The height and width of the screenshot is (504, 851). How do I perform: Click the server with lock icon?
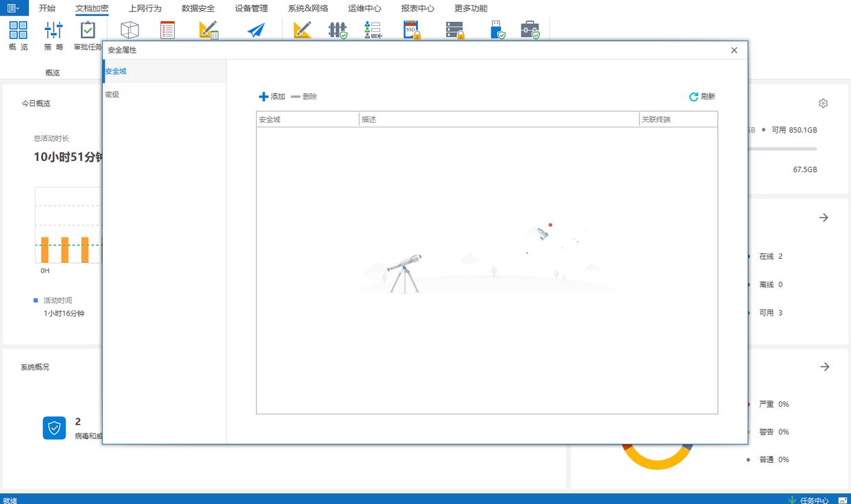(x=455, y=29)
